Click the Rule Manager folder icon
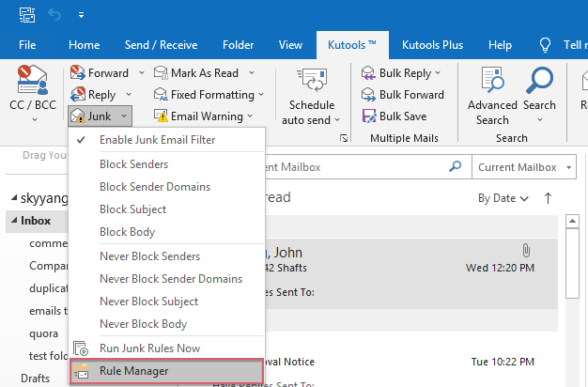The width and height of the screenshot is (588, 387). pos(81,371)
